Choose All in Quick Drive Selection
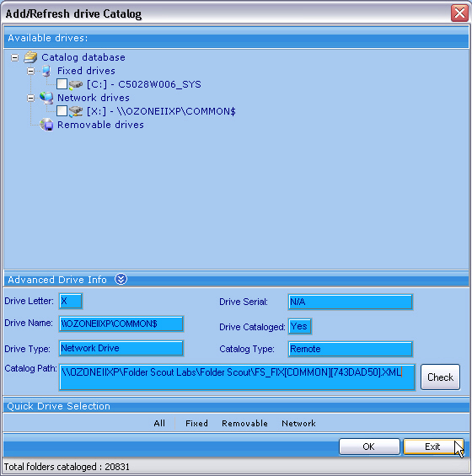The height and width of the screenshot is (476, 472). (x=159, y=423)
